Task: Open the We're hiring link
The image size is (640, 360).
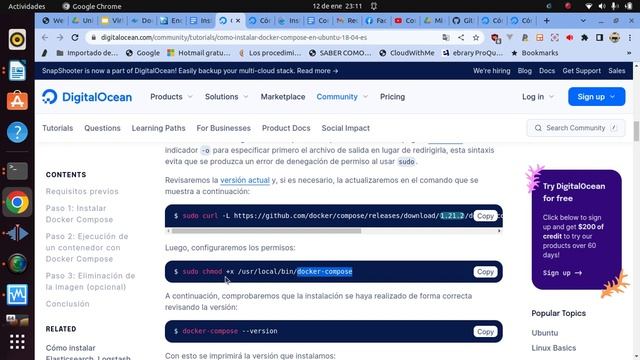Action: 491,71
